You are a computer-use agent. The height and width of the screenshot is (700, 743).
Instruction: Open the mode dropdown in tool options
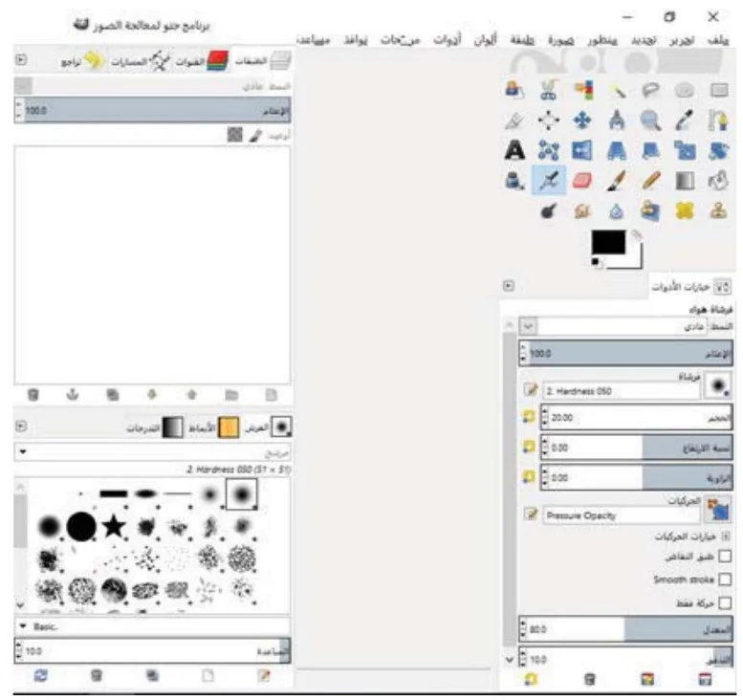point(529,326)
